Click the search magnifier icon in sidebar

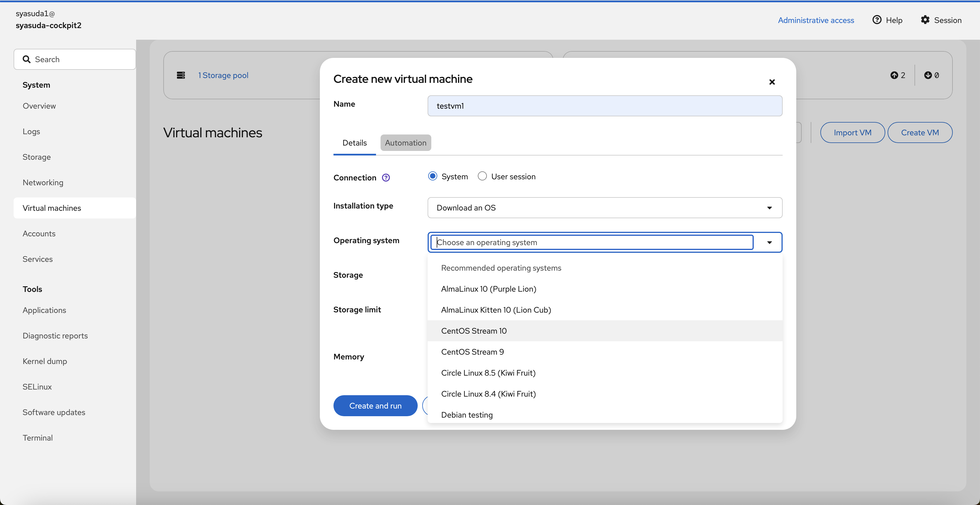click(26, 59)
